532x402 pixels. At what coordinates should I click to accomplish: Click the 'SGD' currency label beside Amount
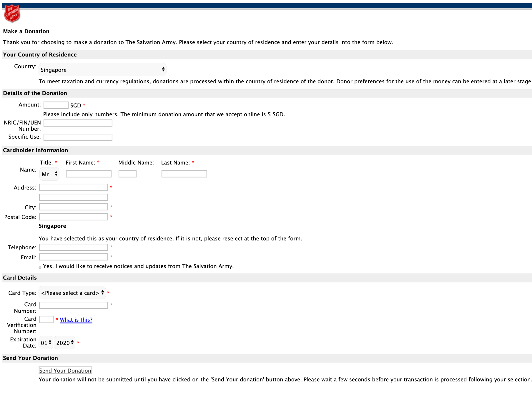76,105
